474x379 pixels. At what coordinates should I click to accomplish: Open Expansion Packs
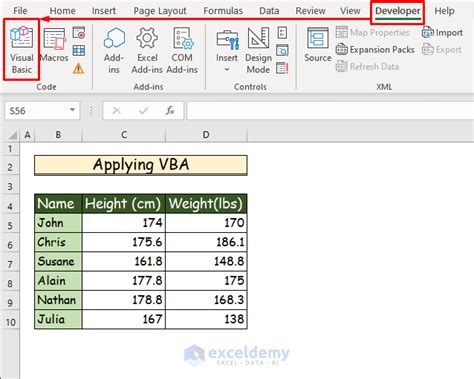[375, 50]
